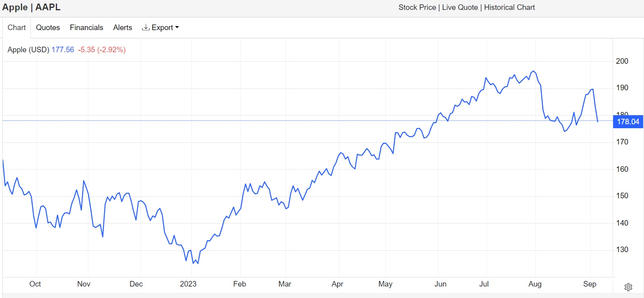Click the 160 price axis label

622,169
